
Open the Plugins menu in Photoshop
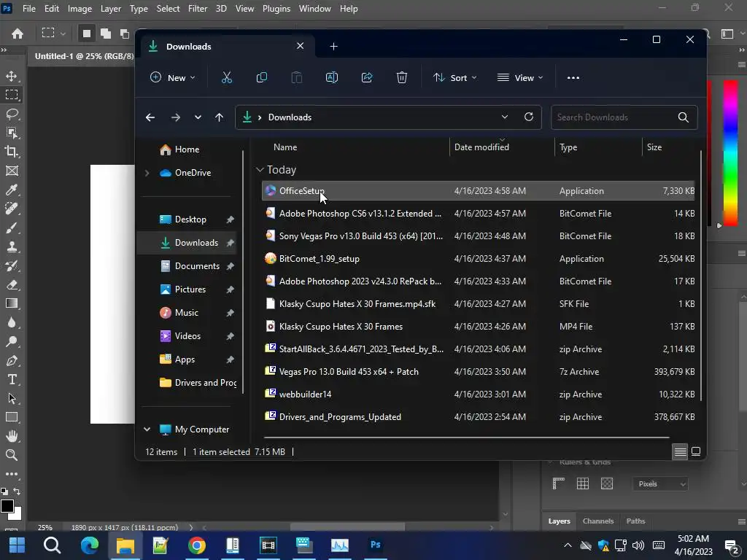[x=276, y=9]
